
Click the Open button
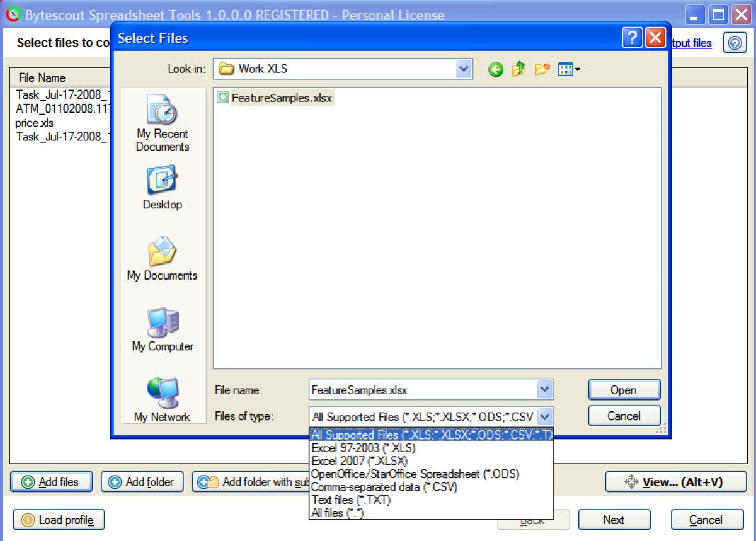[x=623, y=389]
